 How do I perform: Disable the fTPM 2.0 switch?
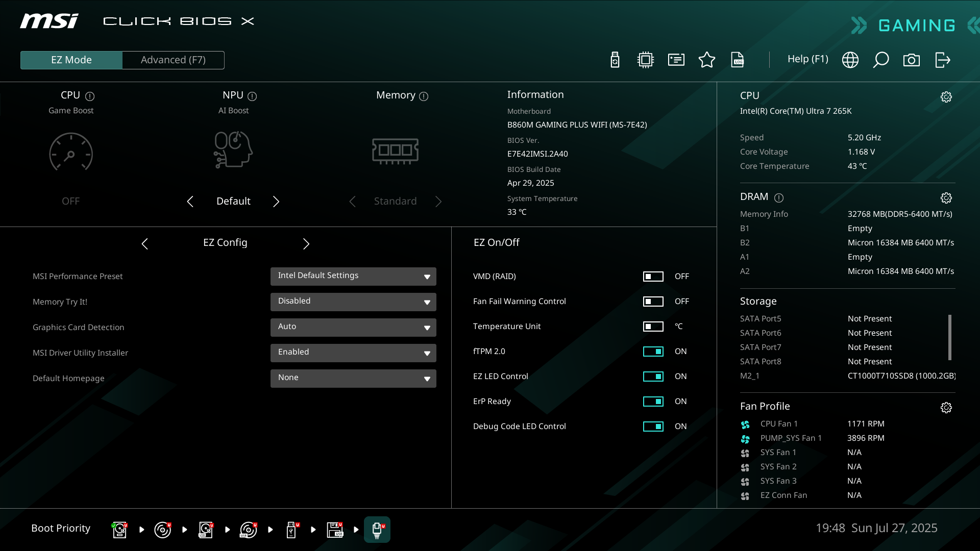(653, 351)
